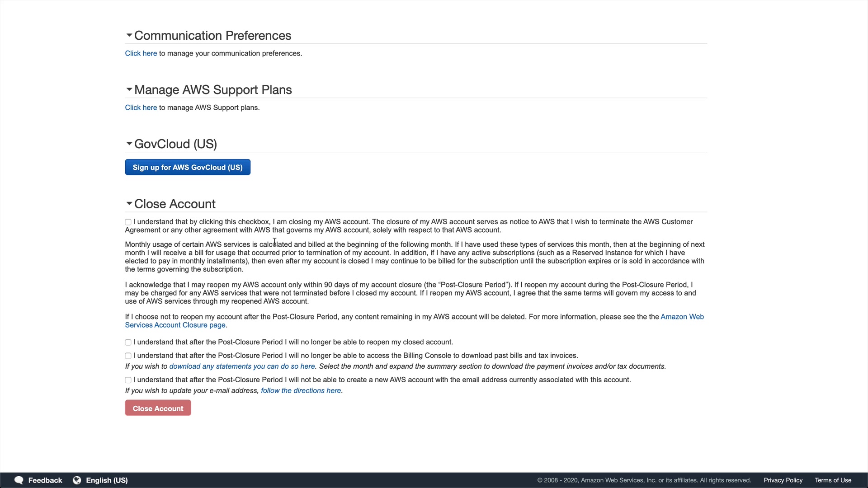Open AWS Support plans Click here link
Image resolution: width=868 pixels, height=488 pixels.
[x=141, y=108]
